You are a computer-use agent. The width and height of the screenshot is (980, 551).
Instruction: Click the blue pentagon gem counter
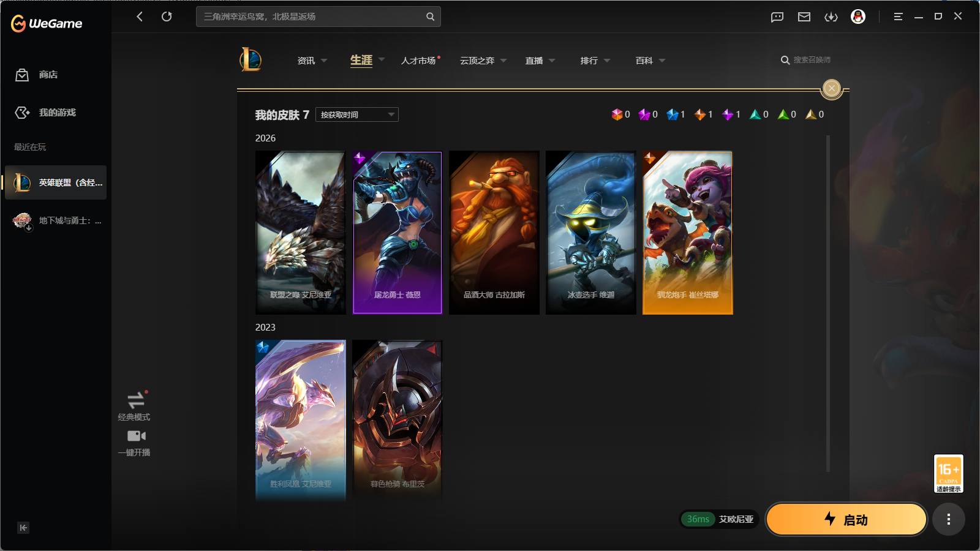(x=676, y=114)
